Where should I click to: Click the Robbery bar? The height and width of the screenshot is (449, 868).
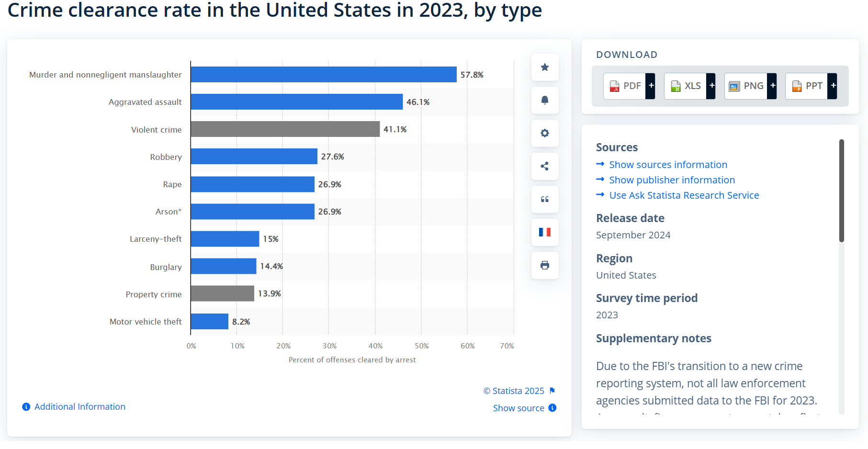click(x=254, y=157)
